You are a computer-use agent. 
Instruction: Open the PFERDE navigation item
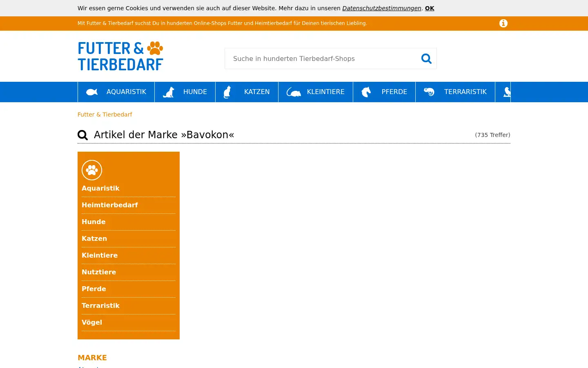click(384, 92)
